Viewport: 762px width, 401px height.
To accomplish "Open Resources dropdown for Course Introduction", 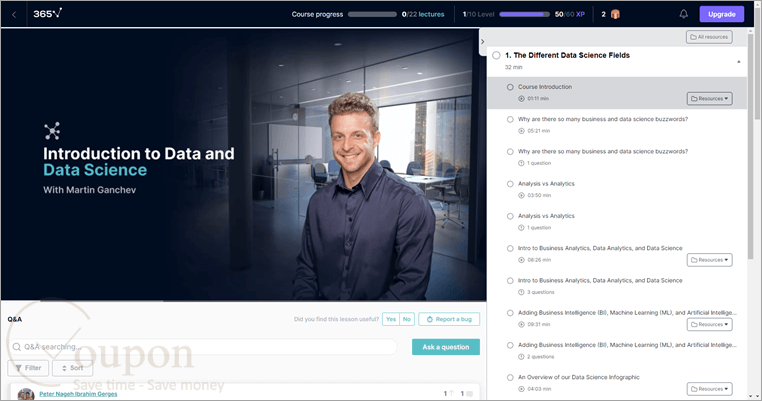I will click(710, 99).
